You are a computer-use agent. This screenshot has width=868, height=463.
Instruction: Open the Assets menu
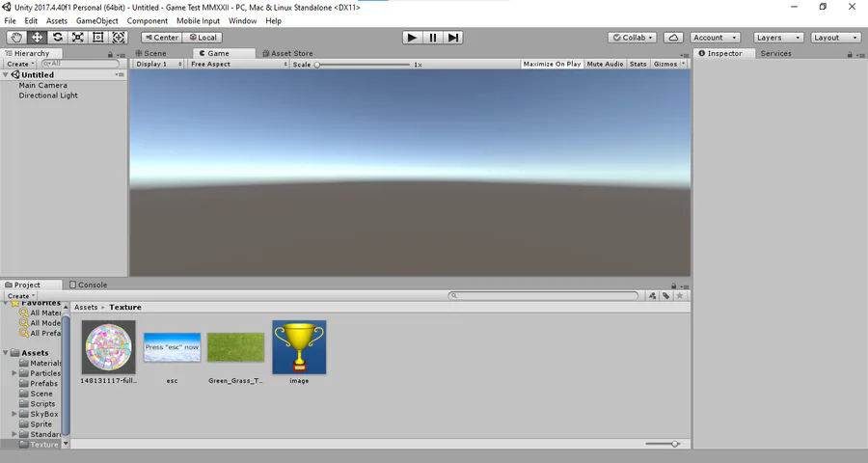click(x=57, y=20)
